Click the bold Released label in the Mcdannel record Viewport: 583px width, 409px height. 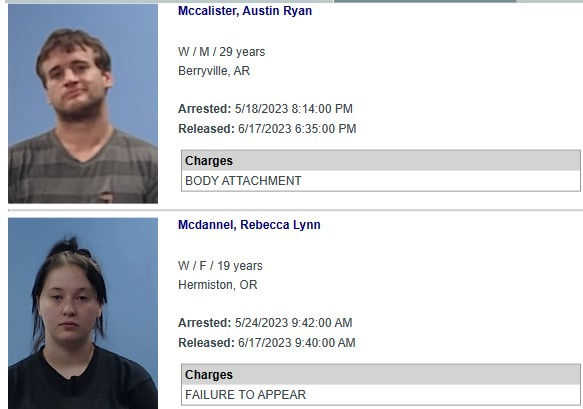click(206, 343)
